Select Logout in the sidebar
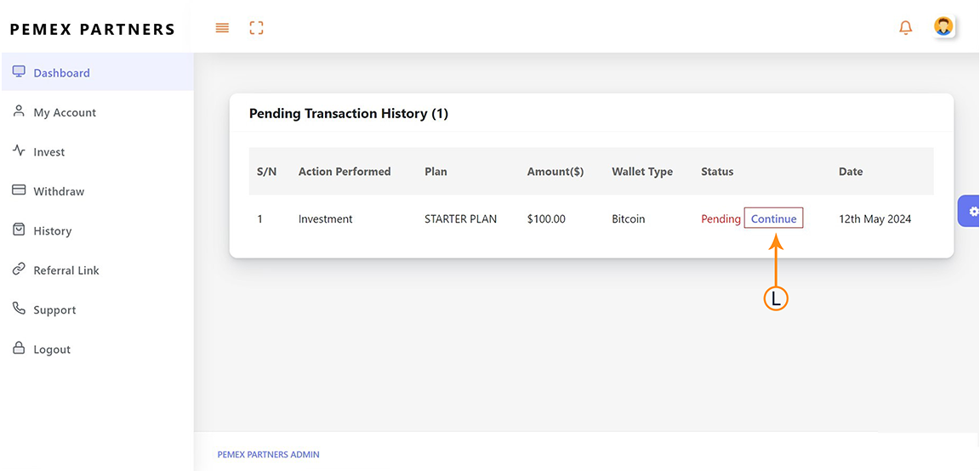The image size is (980, 471). (x=52, y=349)
